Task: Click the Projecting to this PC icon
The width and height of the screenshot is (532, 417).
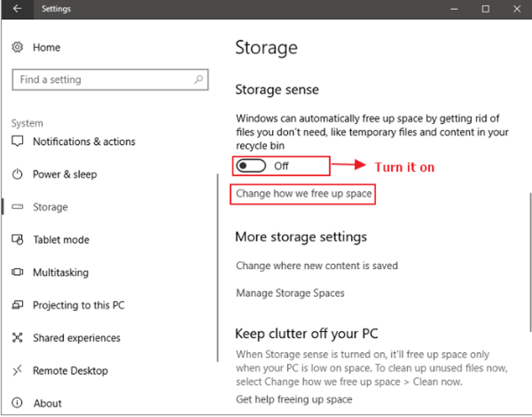Action: click(x=18, y=305)
